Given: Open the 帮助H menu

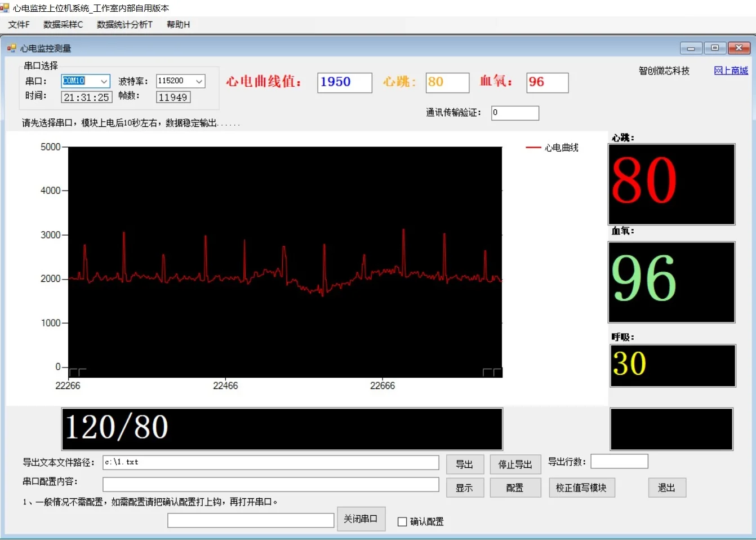Looking at the screenshot, I should click(177, 24).
